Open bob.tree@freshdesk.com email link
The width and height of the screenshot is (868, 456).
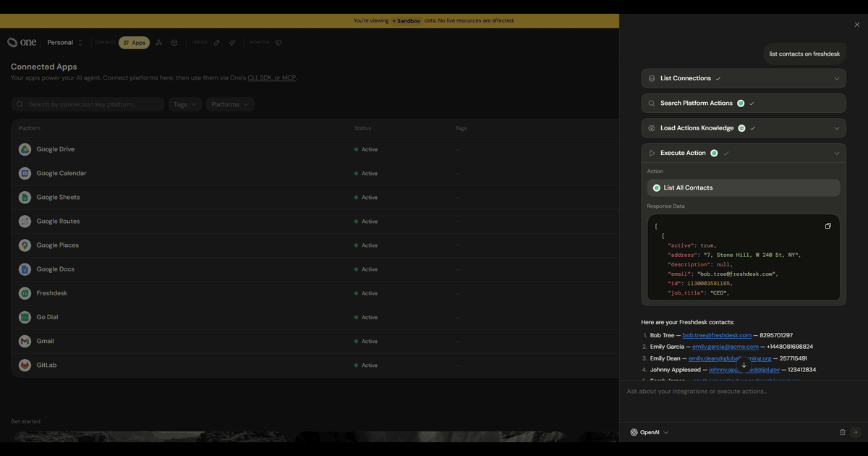[717, 335]
